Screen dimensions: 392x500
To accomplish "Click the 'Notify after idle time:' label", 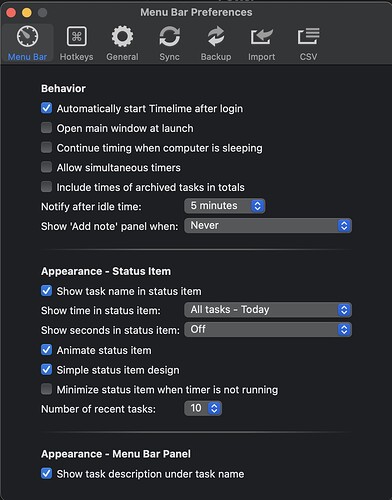I will click(91, 207).
